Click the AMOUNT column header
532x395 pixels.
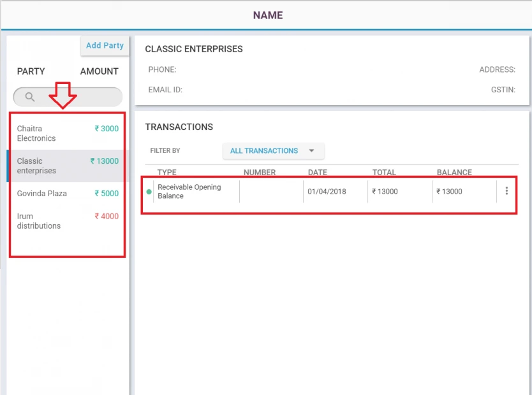pos(100,71)
